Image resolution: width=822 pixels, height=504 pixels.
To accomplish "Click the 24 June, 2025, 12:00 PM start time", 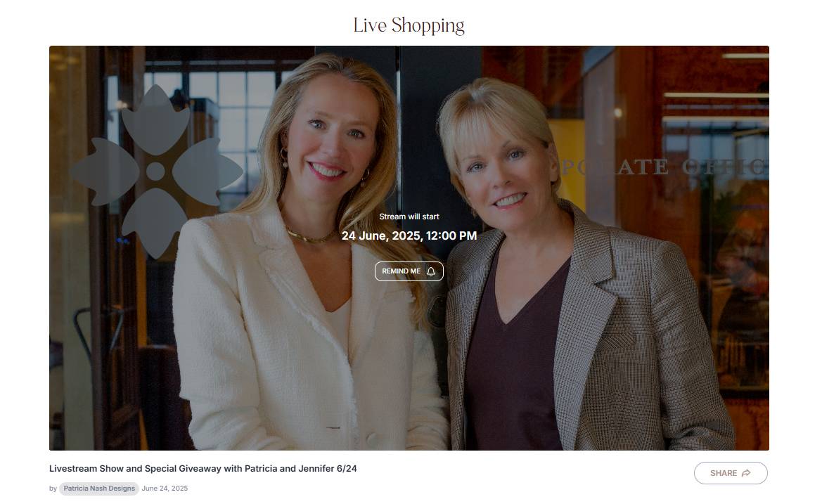I will pos(409,235).
